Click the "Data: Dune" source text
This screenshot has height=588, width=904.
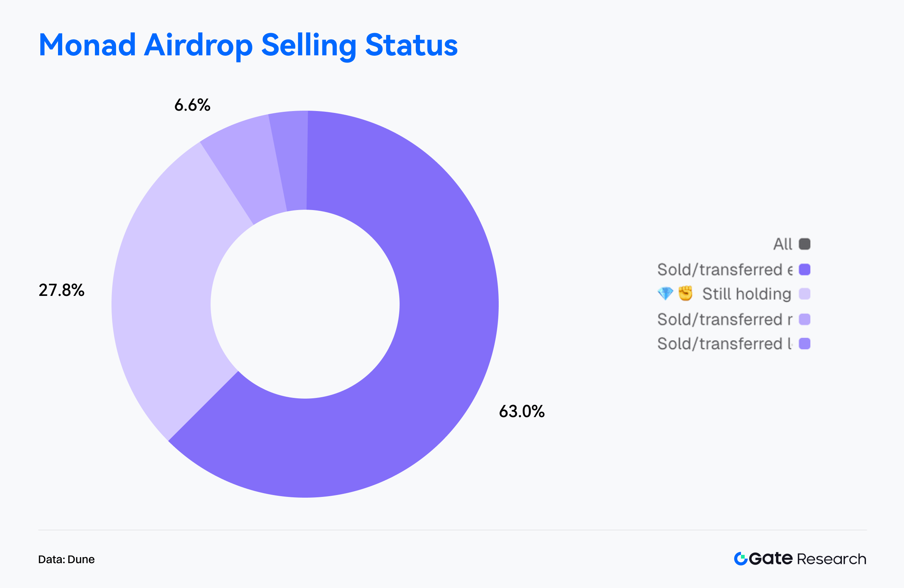[66, 559]
